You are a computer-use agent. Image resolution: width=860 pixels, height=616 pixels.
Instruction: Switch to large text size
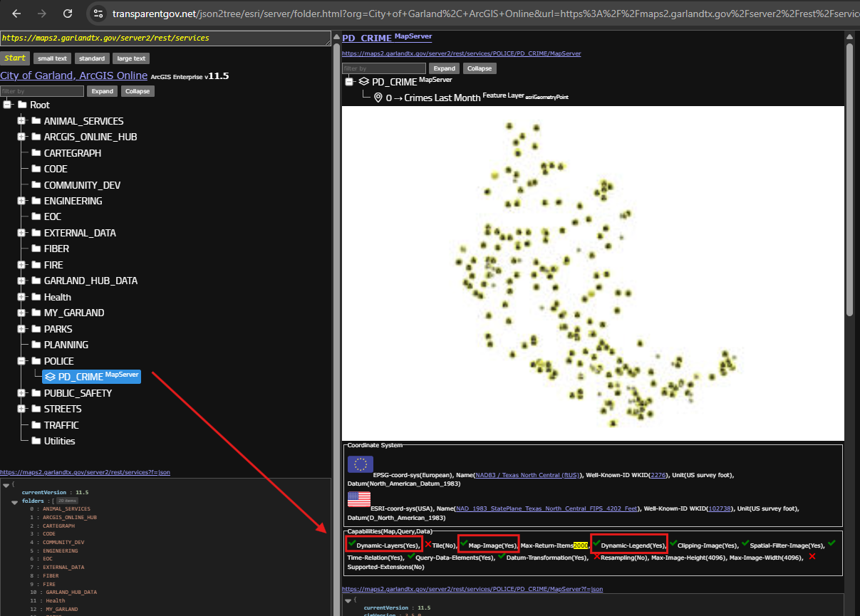point(131,59)
